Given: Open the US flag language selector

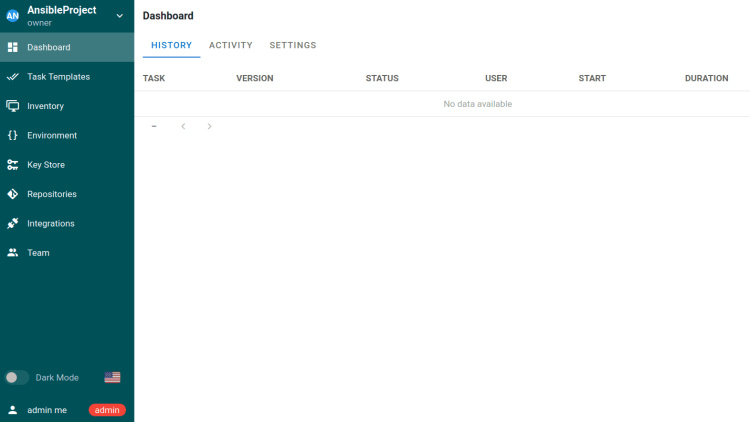Looking at the screenshot, I should (x=112, y=377).
